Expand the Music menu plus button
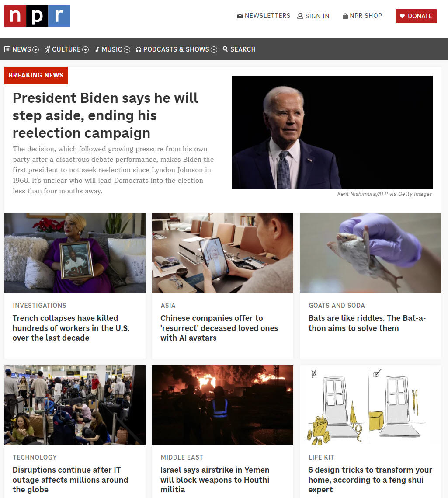Viewport: 448px width, 498px height. (x=127, y=49)
